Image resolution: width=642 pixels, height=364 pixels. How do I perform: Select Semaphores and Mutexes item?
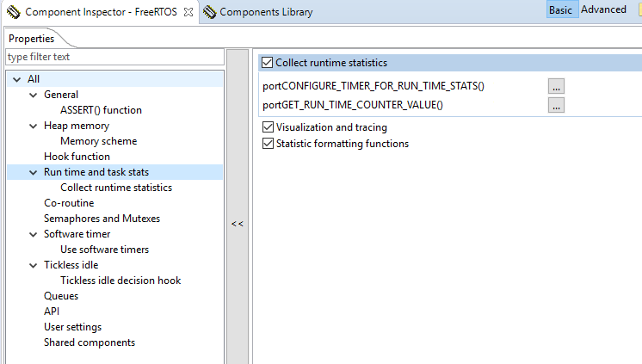coord(102,219)
